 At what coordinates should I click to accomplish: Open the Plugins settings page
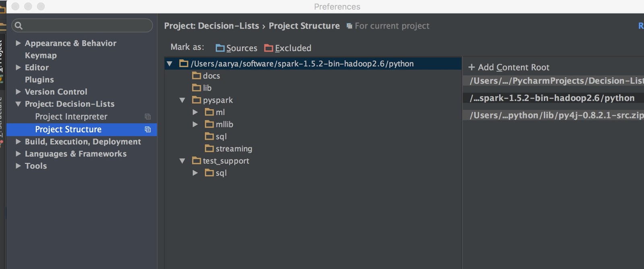coord(39,80)
